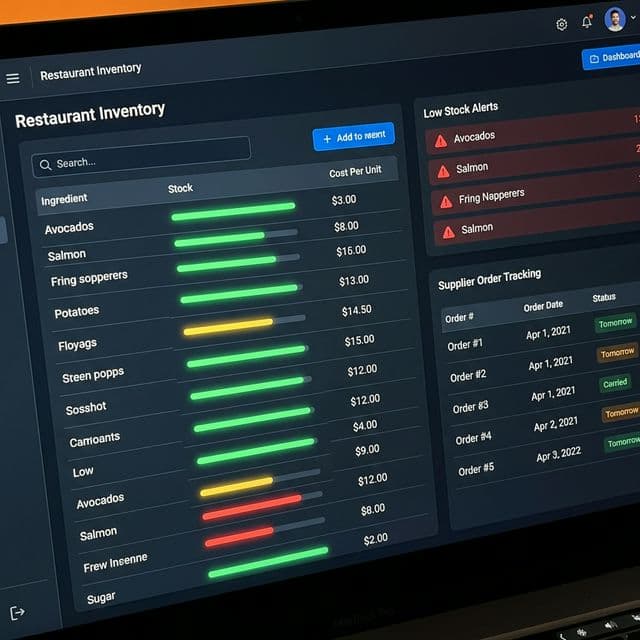Open the user profile avatar
Screen dimensions: 640x640
[615, 19]
